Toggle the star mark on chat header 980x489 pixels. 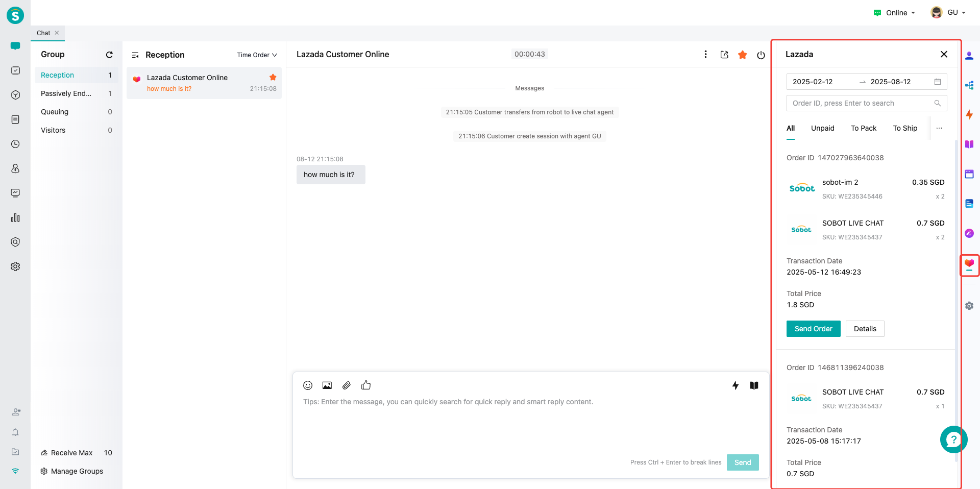click(x=743, y=55)
